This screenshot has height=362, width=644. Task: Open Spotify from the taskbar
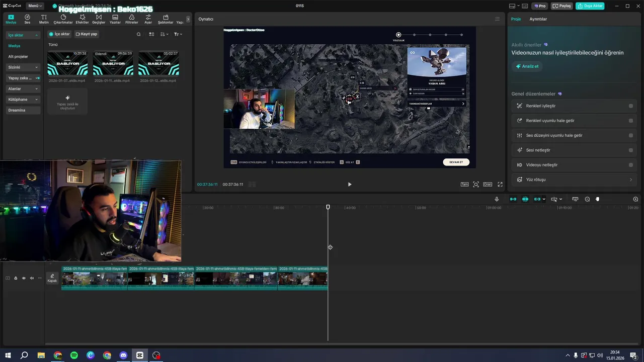point(74,355)
